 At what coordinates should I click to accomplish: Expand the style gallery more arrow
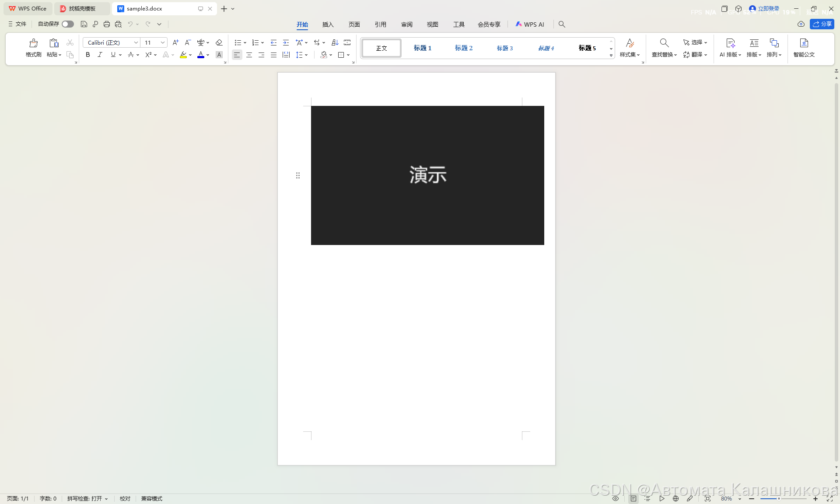point(611,55)
